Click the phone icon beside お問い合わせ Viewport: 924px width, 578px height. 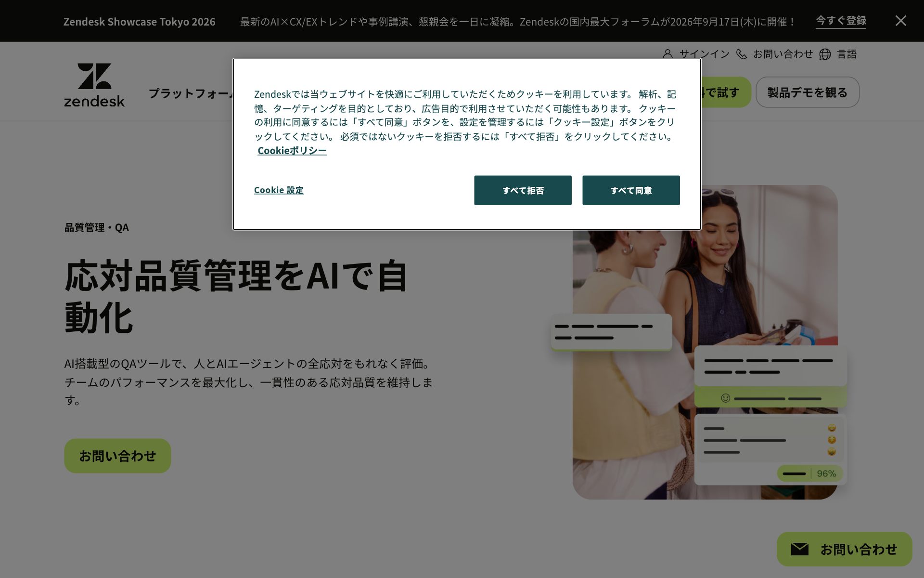click(742, 54)
